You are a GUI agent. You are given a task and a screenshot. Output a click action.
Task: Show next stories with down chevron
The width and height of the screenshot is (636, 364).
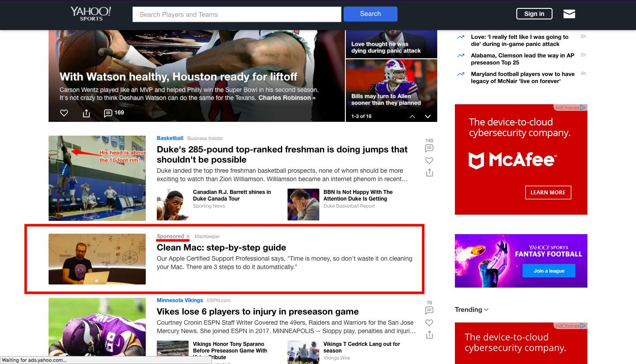(x=428, y=117)
